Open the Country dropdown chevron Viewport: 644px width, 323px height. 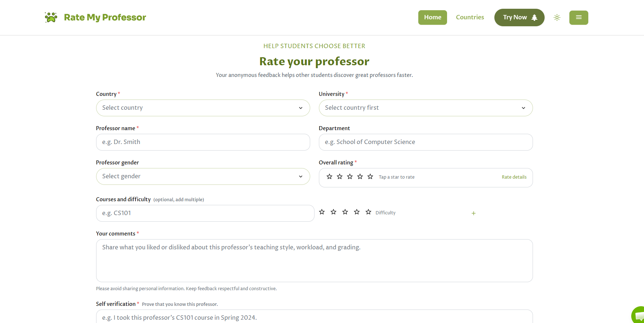pyautogui.click(x=301, y=108)
